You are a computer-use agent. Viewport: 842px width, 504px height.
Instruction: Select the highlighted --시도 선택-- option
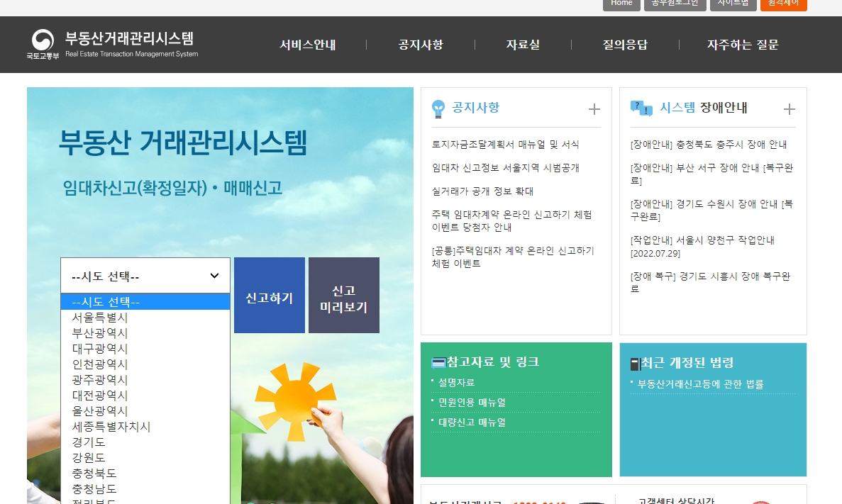coord(145,302)
